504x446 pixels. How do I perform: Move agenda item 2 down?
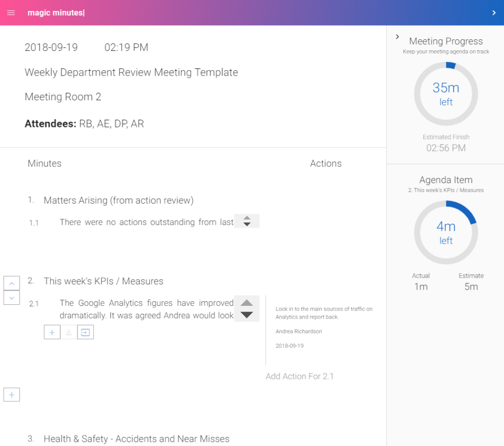[12, 298]
